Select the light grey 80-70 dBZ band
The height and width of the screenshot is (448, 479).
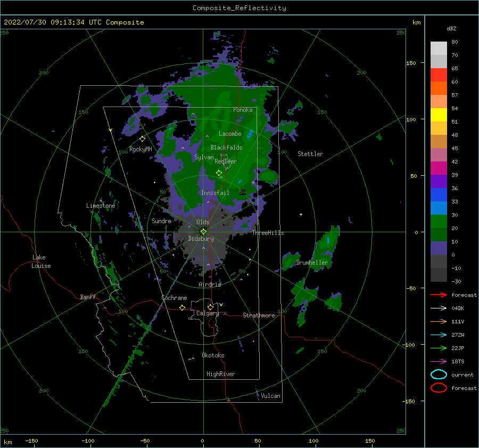tap(439, 48)
